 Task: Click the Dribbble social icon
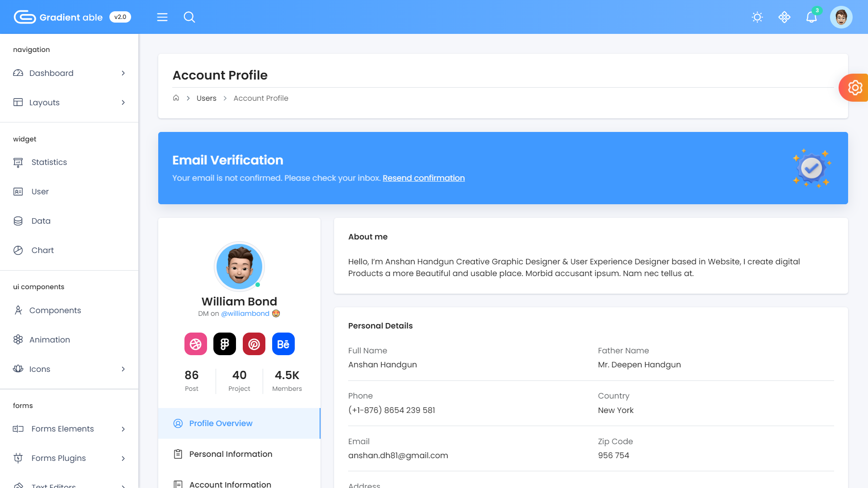coord(196,344)
